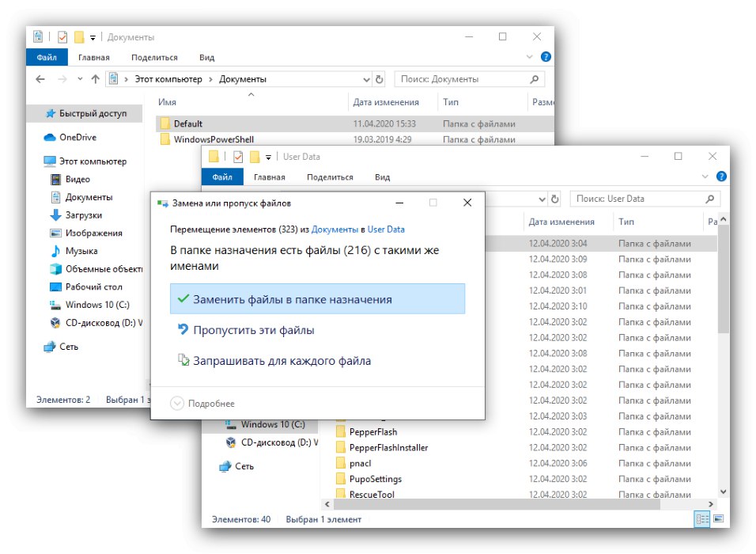Open Help via the blue question mark icon
This screenshot has width=756, height=554.
[544, 56]
